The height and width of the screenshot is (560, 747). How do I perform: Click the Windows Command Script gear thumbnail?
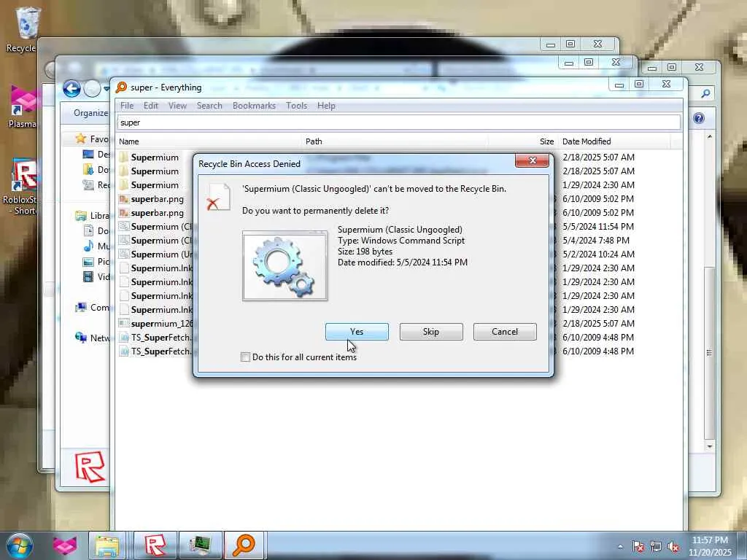pos(285,265)
